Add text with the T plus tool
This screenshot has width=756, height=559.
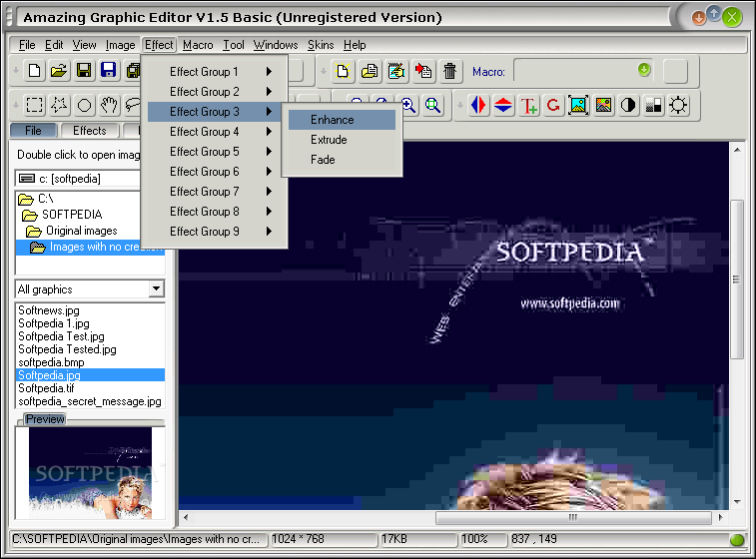point(528,105)
